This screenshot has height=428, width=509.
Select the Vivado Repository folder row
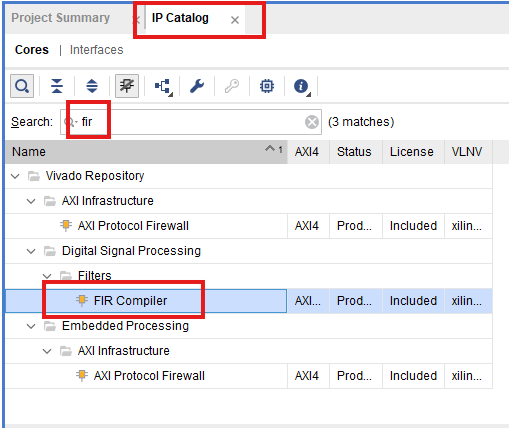[x=249, y=176]
